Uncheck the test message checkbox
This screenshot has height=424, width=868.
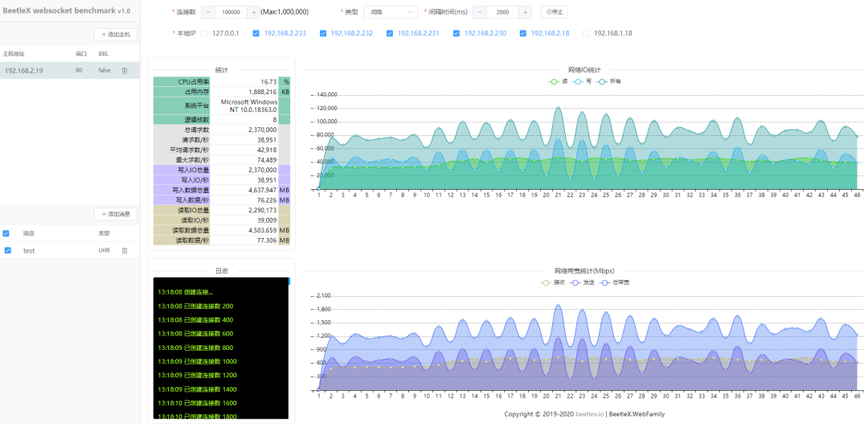point(8,250)
